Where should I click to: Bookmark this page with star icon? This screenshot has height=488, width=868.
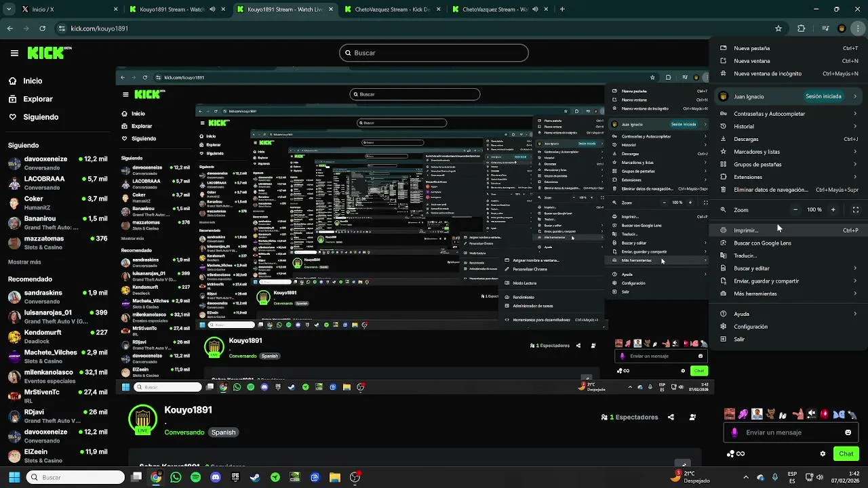coord(778,28)
